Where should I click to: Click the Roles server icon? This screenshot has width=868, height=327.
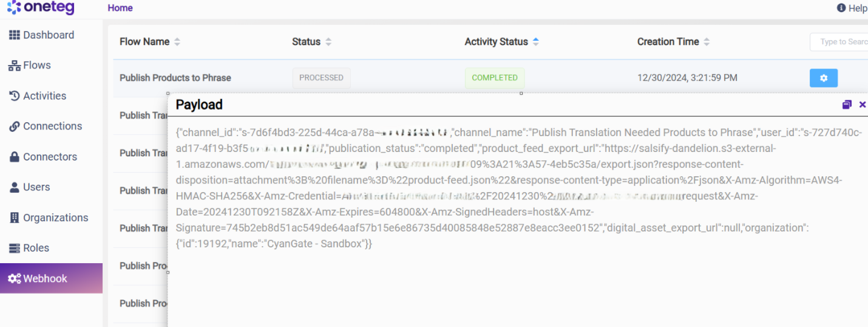[x=15, y=248]
